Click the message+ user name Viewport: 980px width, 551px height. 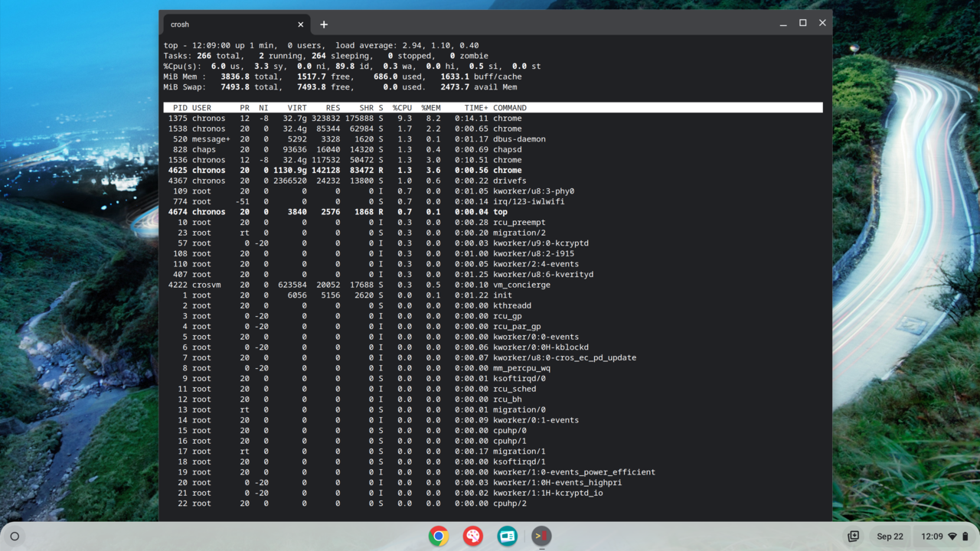[x=211, y=139]
